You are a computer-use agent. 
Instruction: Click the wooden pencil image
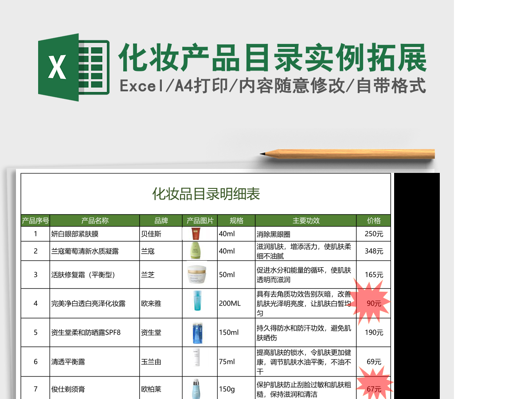pos(348,154)
